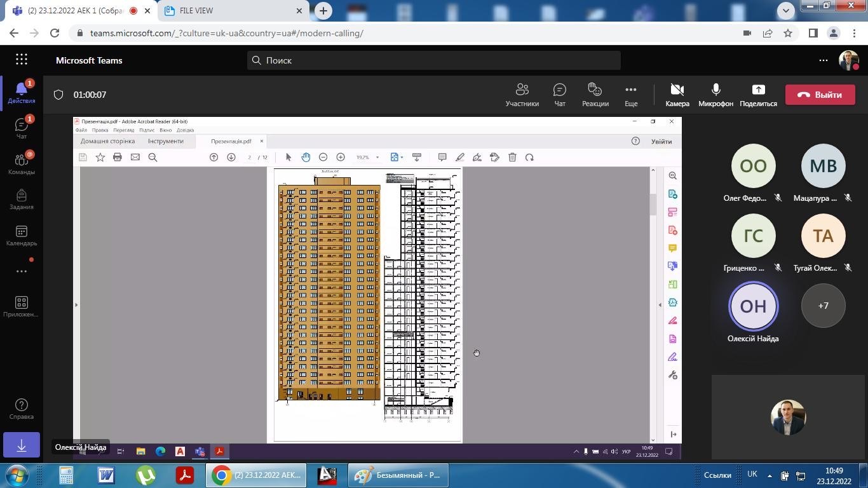Open the Activity notifications bell
Image resolution: width=868 pixels, height=488 pixels.
22,93
